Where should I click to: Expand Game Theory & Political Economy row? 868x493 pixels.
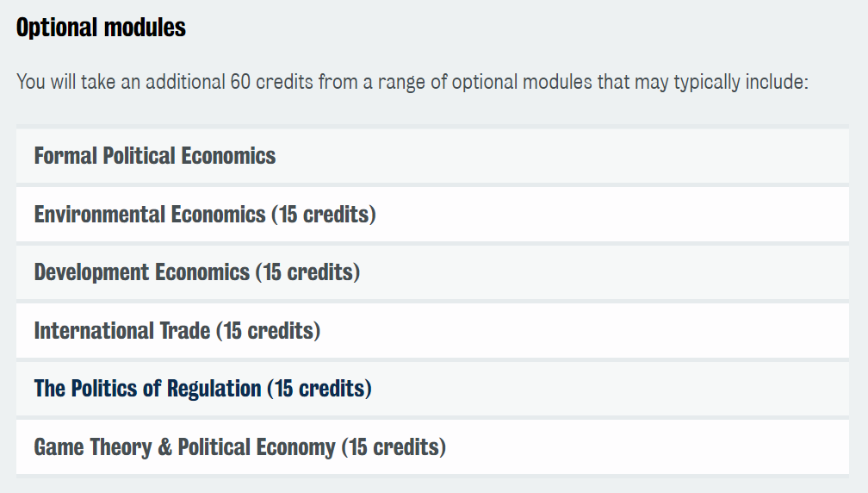point(432,447)
